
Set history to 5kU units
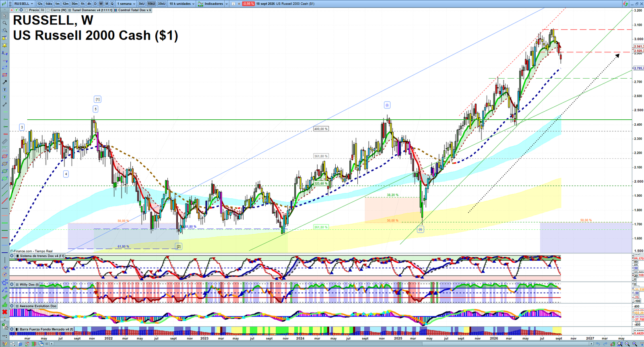click(x=142, y=4)
